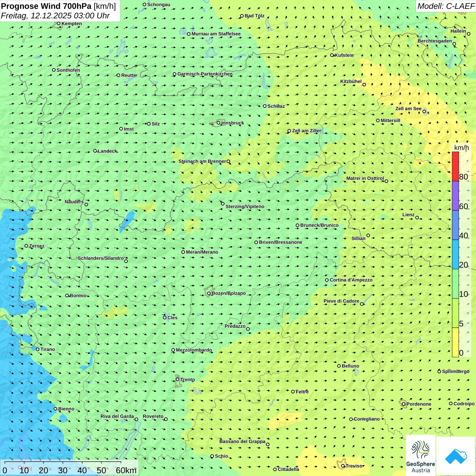Click the Schongau town label

[159, 4]
